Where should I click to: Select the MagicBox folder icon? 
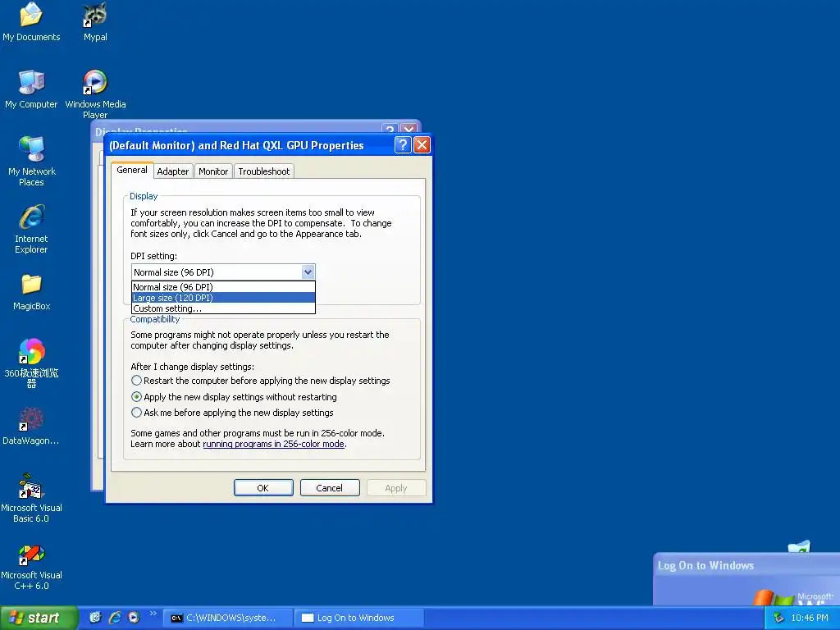coord(31,291)
